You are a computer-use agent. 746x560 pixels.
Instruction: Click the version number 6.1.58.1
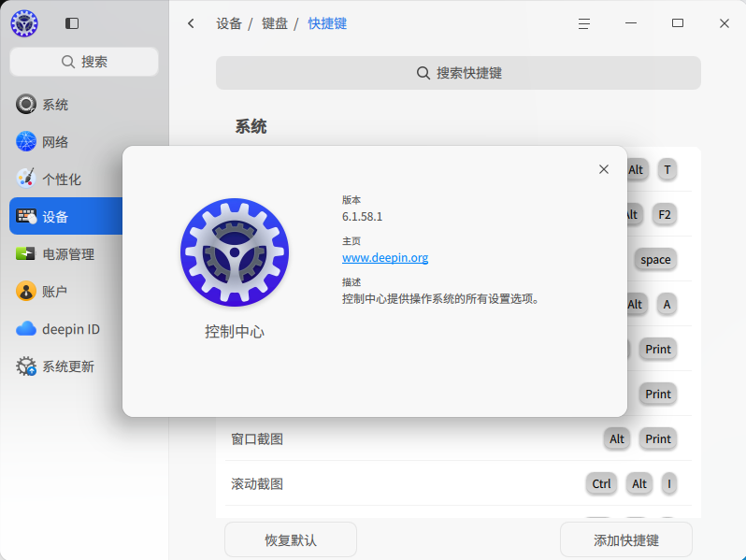point(362,217)
